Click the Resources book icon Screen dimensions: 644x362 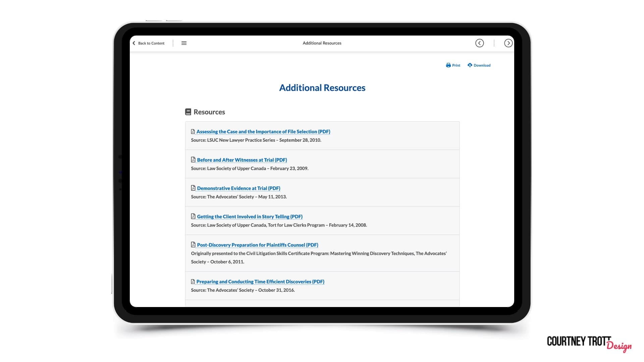pos(188,112)
